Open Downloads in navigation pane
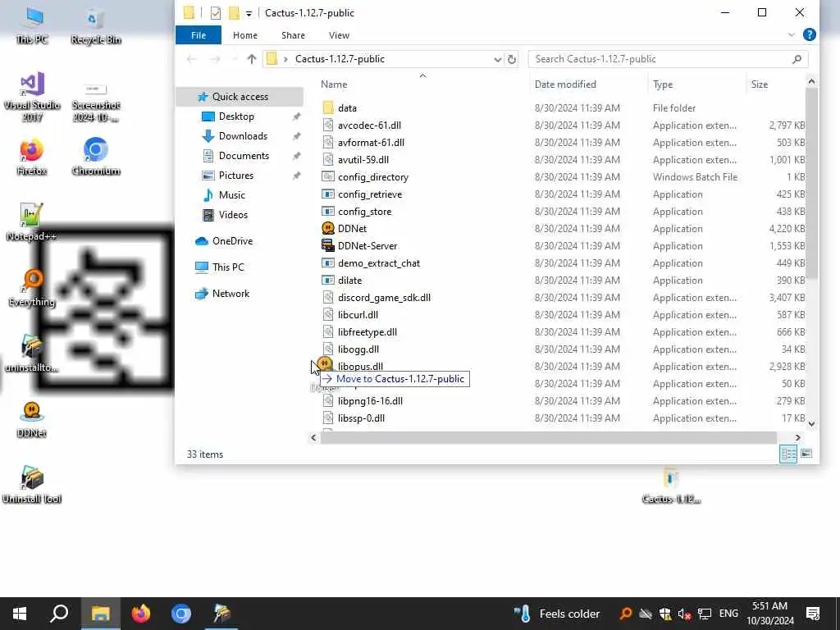Image resolution: width=840 pixels, height=630 pixels. pos(243,136)
